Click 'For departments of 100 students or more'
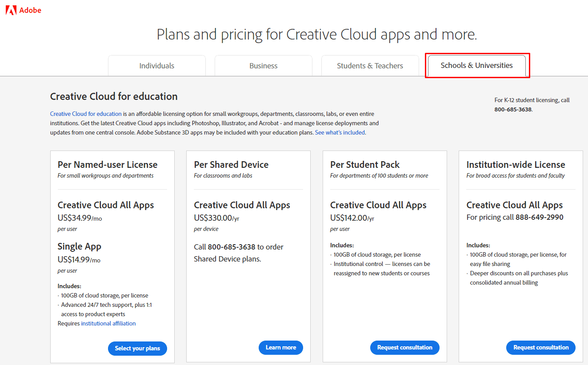588x365 pixels. point(379,175)
